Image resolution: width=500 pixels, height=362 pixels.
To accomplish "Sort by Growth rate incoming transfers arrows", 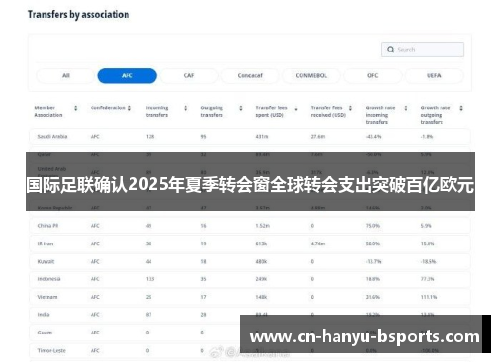I will (x=406, y=108).
